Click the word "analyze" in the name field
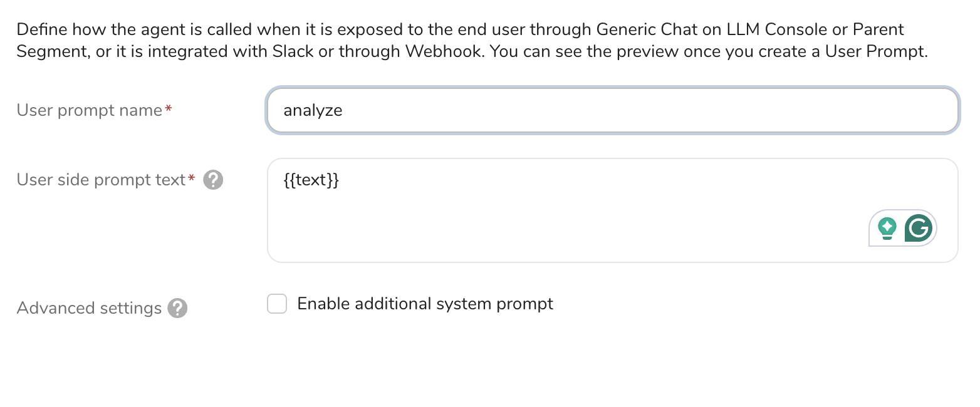Screen dimensions: 980x407 tap(313, 111)
